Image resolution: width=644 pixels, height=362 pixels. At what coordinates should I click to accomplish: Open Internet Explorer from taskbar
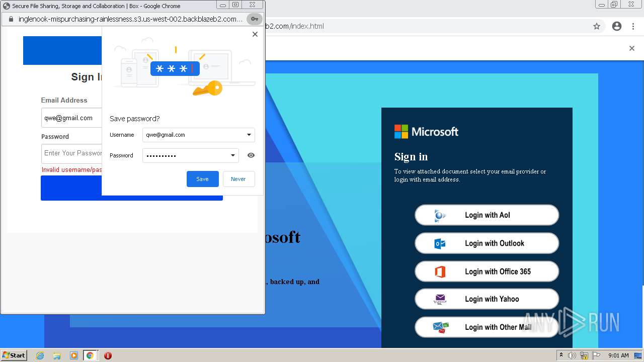(x=40, y=355)
